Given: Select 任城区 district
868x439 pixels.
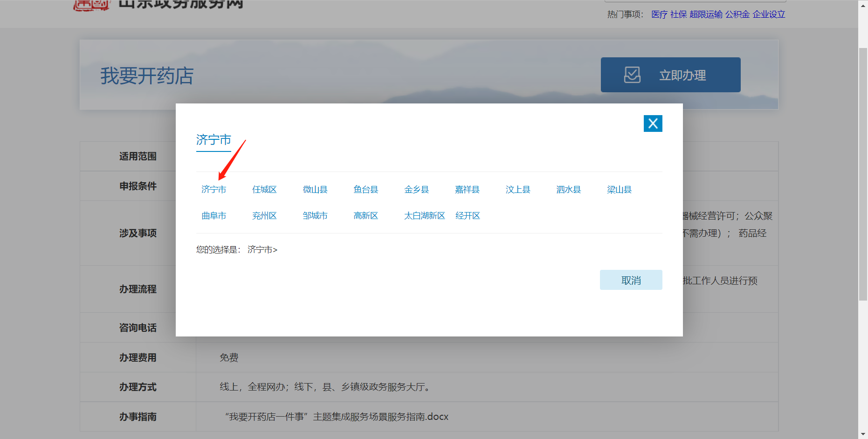Looking at the screenshot, I should point(264,190).
